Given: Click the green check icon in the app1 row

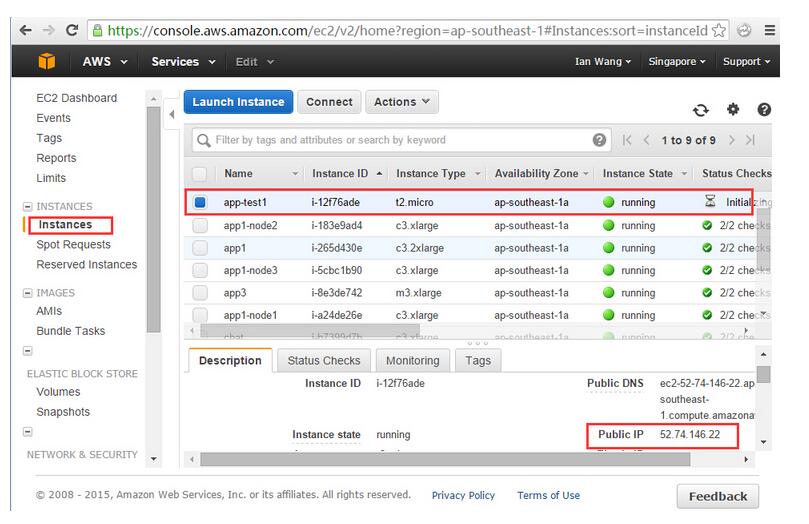Looking at the screenshot, I should (x=707, y=248).
